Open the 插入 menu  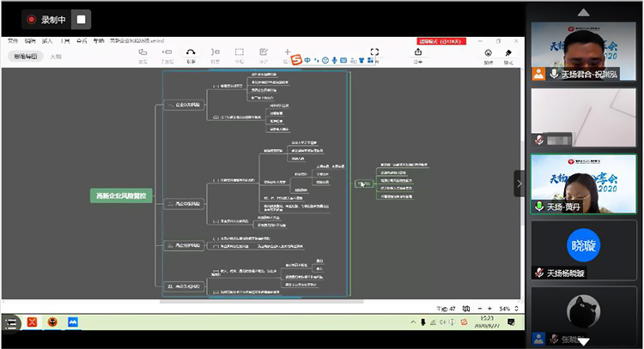point(47,40)
